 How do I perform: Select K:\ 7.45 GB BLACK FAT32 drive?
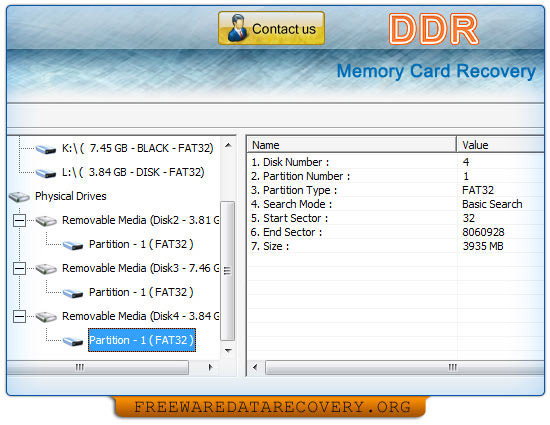pos(138,149)
